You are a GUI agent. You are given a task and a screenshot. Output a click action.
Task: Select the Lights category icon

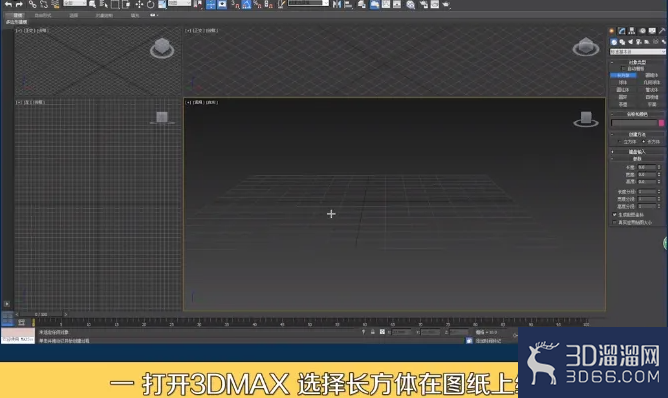(631, 42)
